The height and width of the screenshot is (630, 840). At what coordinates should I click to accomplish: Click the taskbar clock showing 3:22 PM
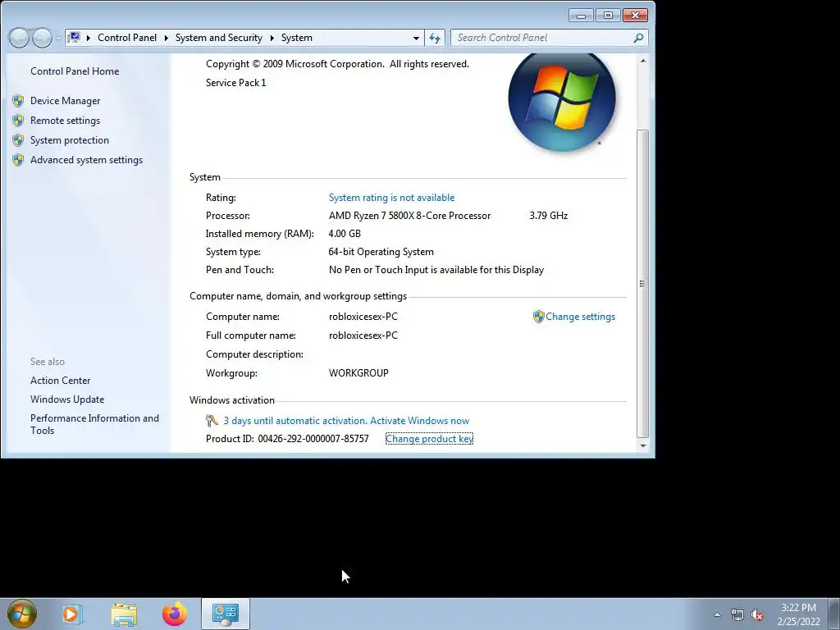pos(798,614)
